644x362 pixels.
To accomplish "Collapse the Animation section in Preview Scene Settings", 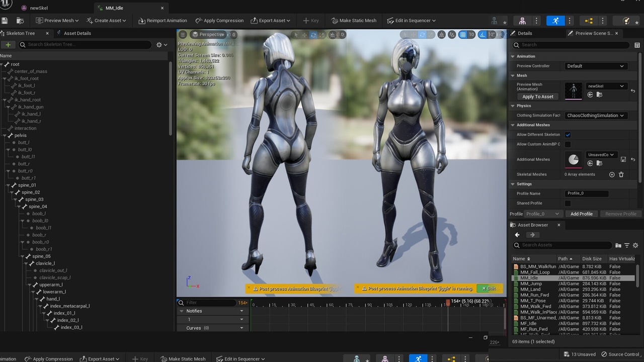I will (513, 56).
